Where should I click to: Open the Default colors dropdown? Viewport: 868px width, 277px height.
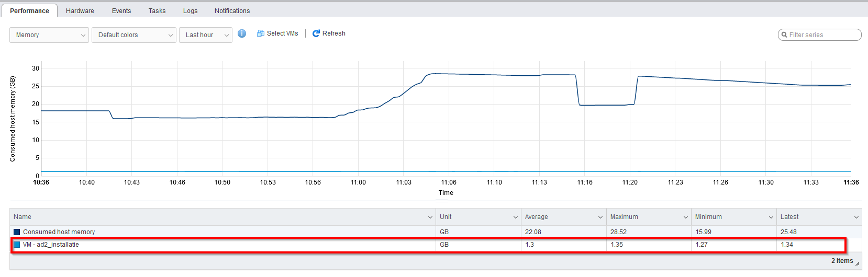[133, 35]
